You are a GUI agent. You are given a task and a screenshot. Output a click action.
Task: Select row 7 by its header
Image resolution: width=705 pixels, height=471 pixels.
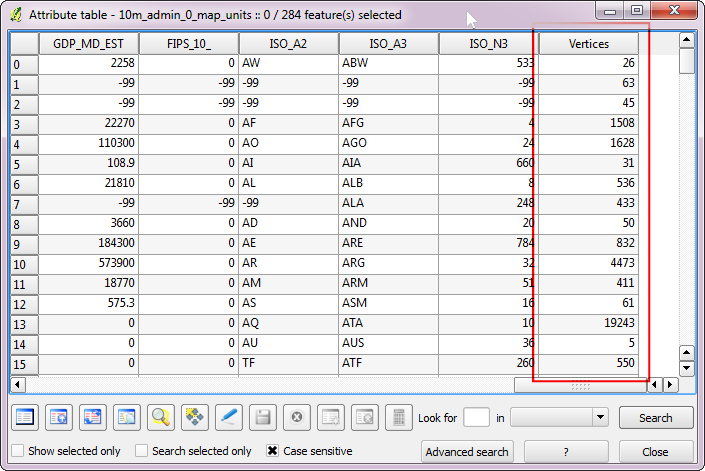pos(24,204)
